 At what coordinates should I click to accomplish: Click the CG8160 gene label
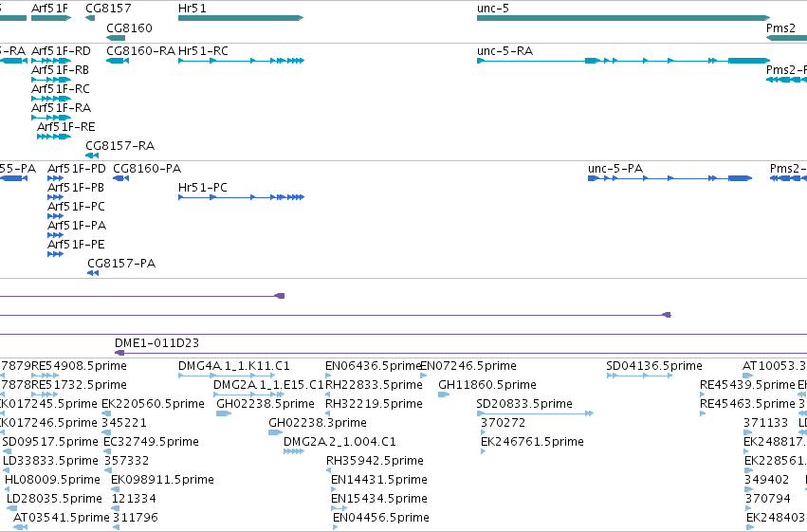click(x=129, y=28)
